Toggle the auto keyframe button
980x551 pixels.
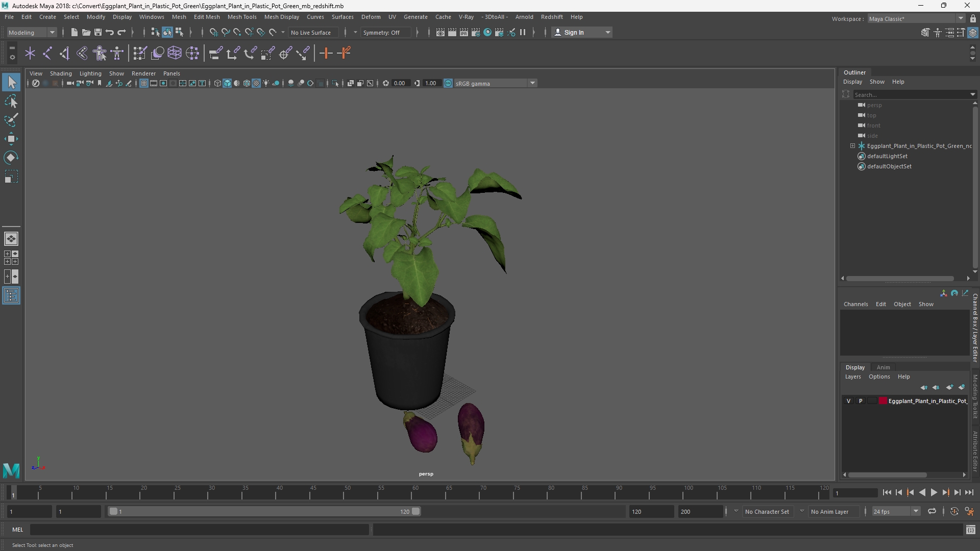coord(954,511)
